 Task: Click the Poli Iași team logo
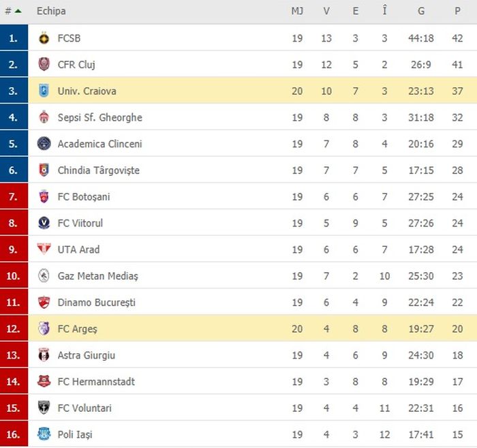pos(44,434)
